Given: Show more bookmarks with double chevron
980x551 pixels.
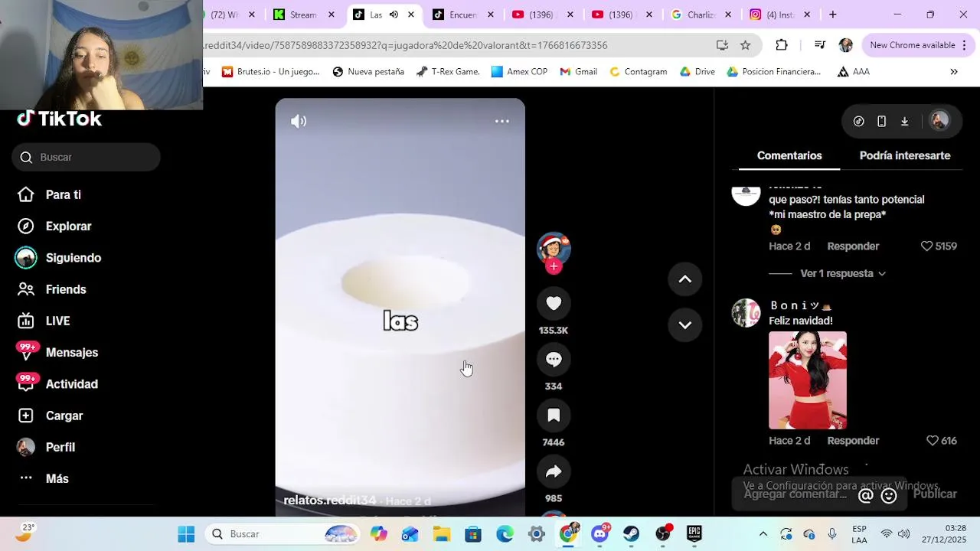Looking at the screenshot, I should 954,72.
